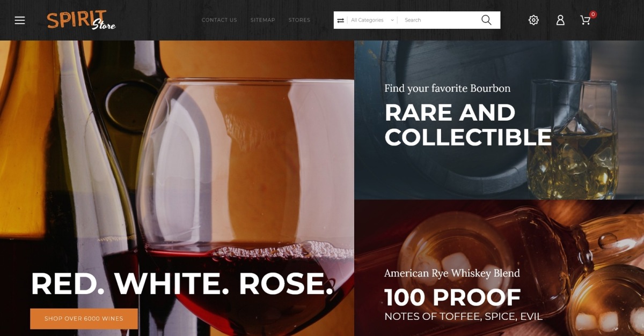Open the settings gear icon
The width and height of the screenshot is (644, 336).
pyautogui.click(x=533, y=20)
